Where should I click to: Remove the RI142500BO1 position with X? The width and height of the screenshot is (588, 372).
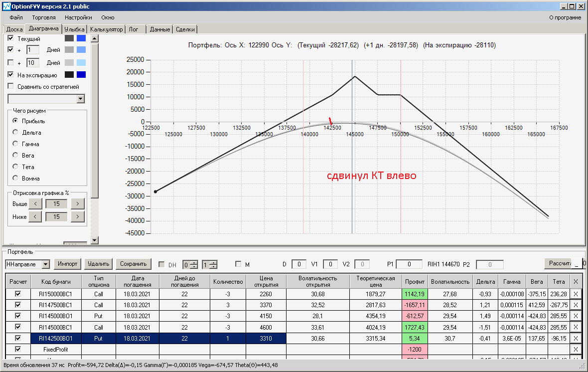576,338
